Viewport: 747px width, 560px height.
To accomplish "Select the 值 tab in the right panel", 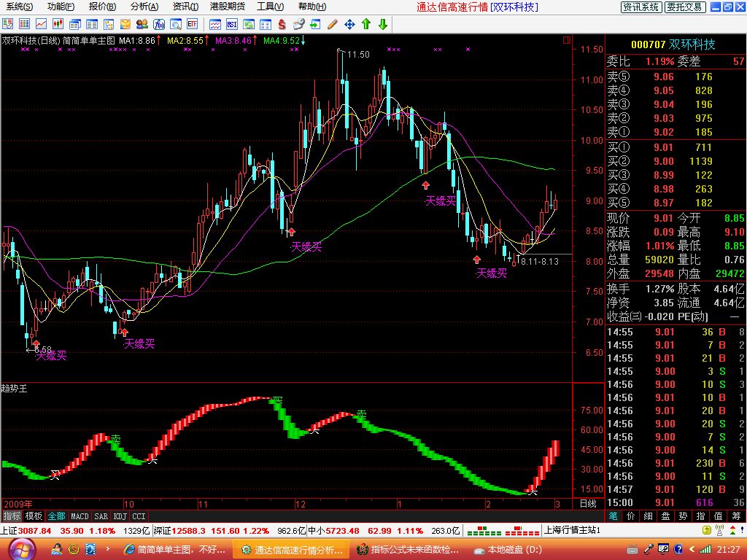I will [x=718, y=516].
